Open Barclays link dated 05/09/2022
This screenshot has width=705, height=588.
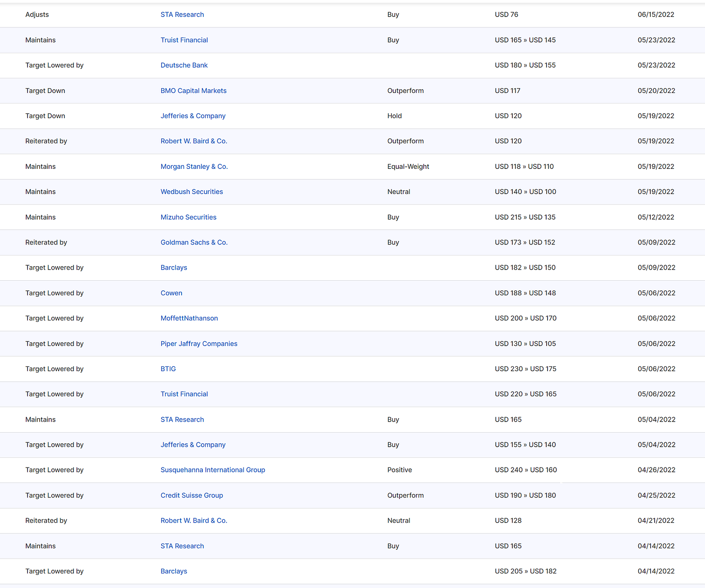click(174, 268)
